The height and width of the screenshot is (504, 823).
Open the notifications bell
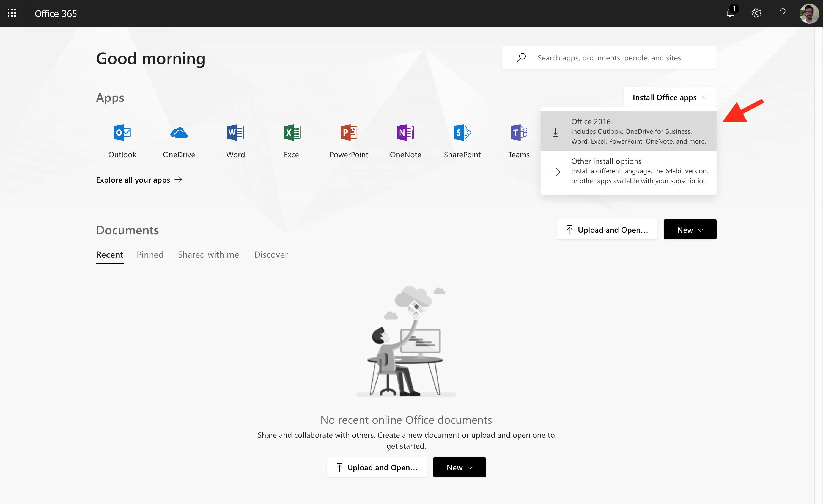731,13
